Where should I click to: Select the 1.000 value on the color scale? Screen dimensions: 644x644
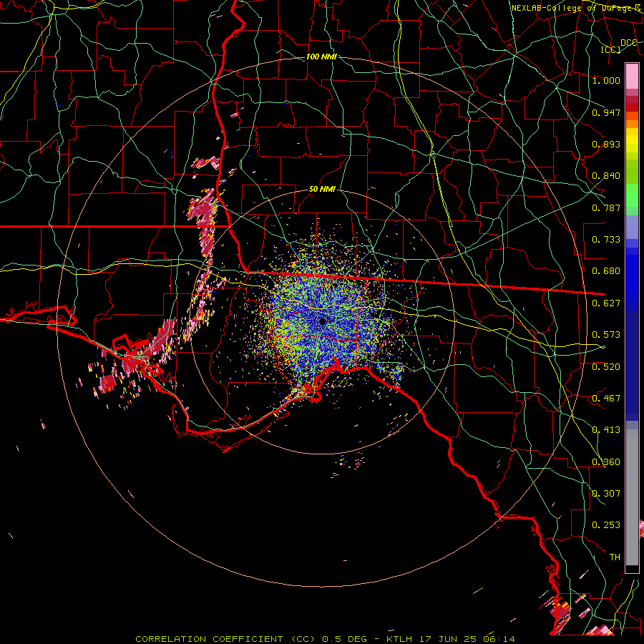[x=606, y=80]
